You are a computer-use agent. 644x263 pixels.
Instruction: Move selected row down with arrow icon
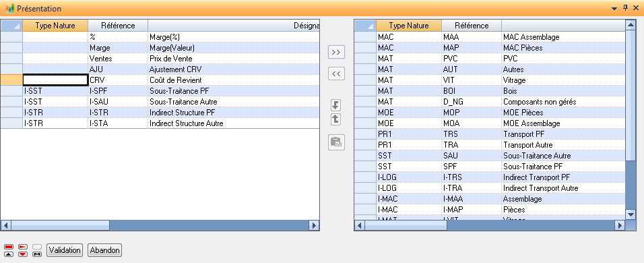tap(335, 105)
